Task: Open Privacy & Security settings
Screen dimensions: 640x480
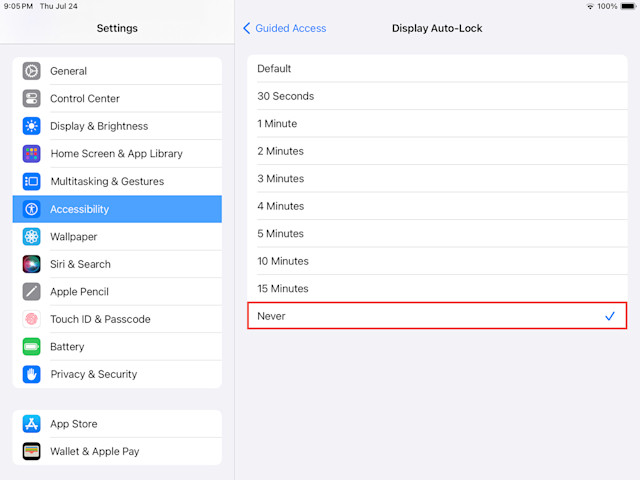Action: tap(117, 374)
